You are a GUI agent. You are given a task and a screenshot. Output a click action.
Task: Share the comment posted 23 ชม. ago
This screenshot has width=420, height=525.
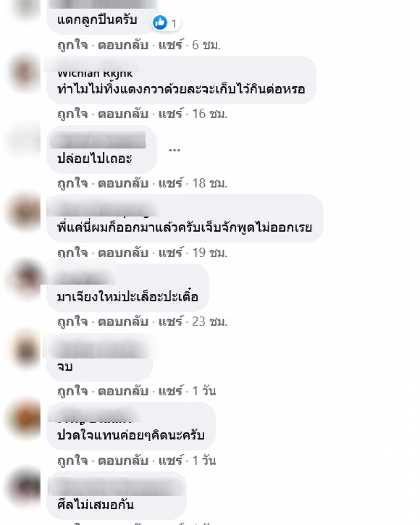click(x=171, y=321)
